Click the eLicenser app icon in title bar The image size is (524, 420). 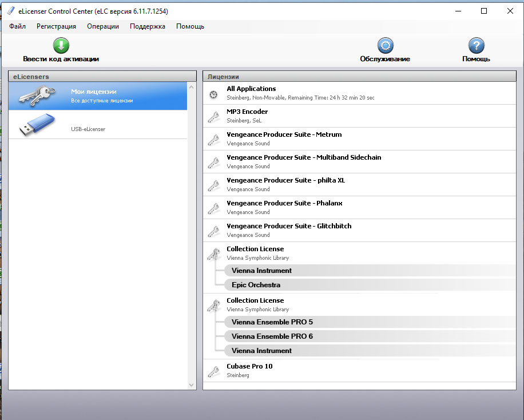(x=11, y=11)
